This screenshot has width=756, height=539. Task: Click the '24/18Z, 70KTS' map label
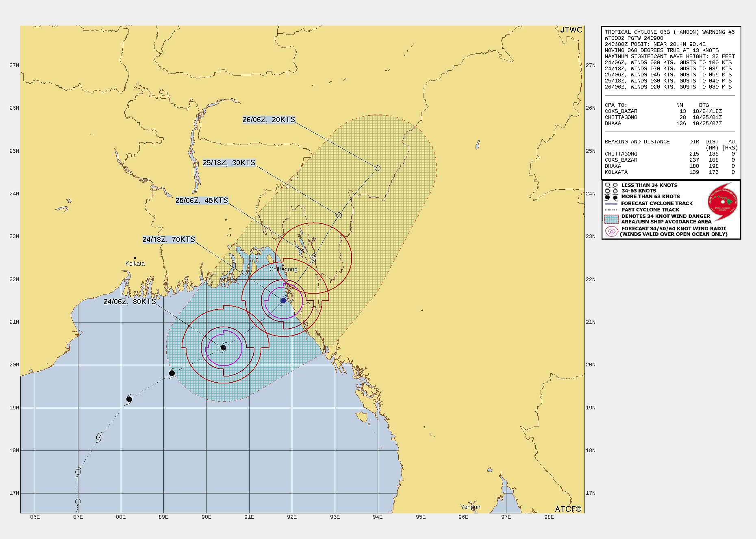click(169, 239)
